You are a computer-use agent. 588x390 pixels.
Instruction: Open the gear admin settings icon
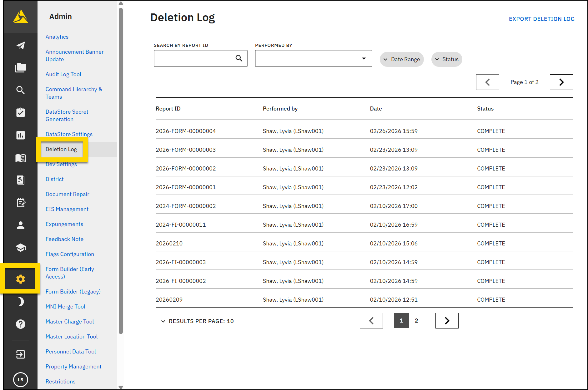click(21, 279)
